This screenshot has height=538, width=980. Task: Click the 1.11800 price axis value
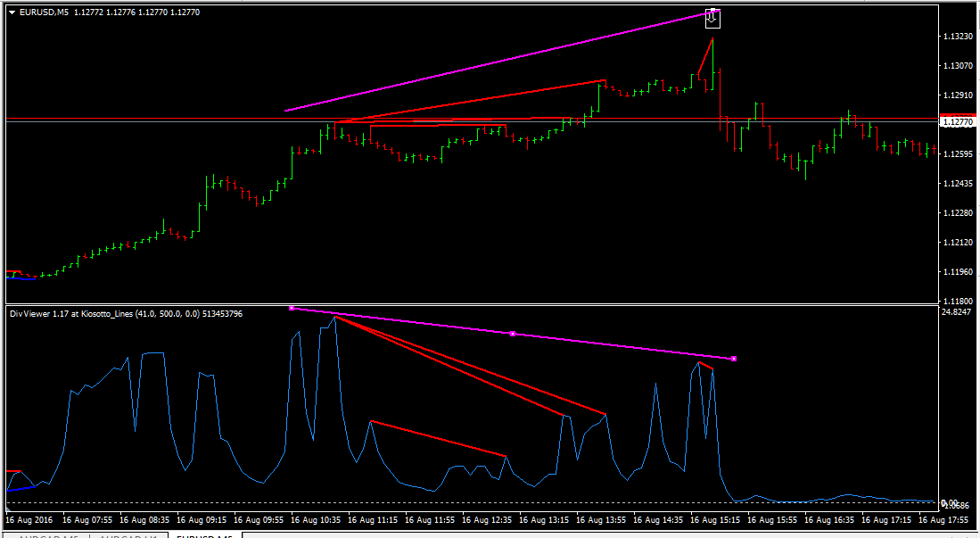[x=958, y=301]
